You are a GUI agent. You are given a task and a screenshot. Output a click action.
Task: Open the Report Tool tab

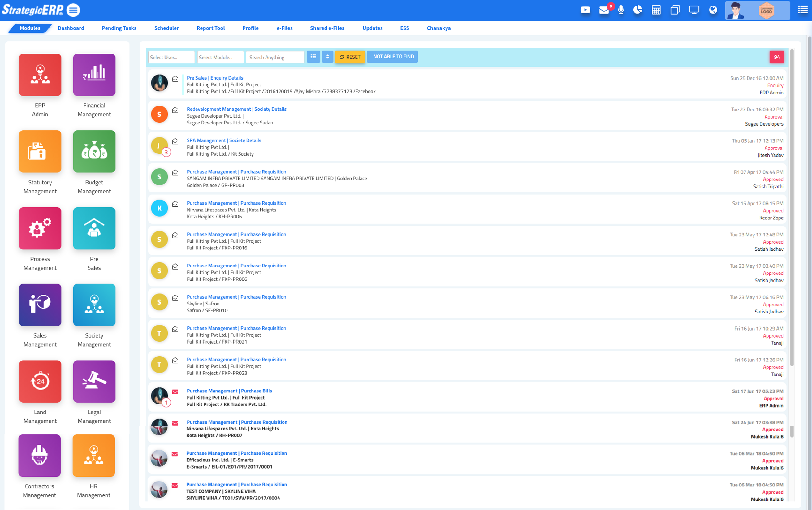point(210,28)
